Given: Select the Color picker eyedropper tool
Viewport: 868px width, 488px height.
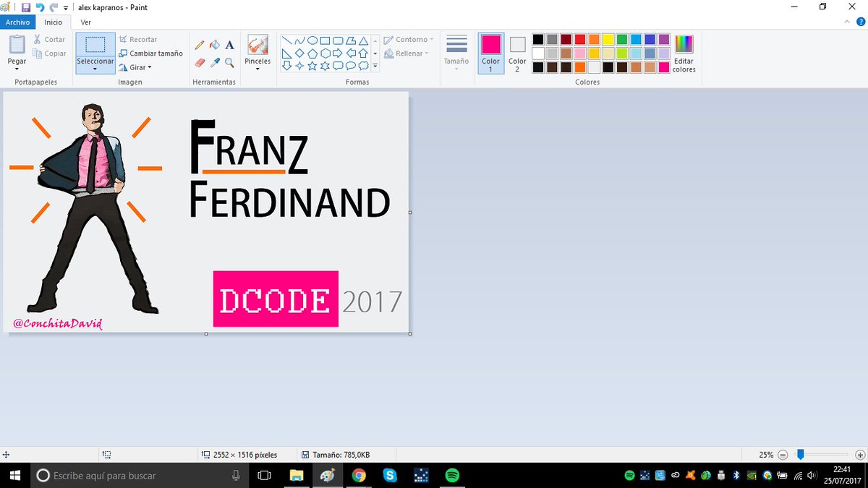Looking at the screenshot, I should click(x=215, y=63).
